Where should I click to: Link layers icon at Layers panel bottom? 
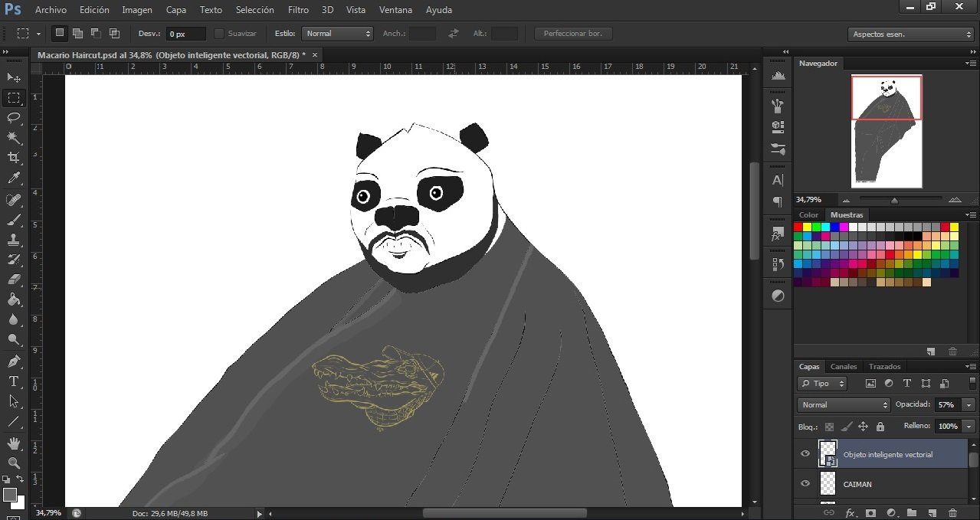coord(829,512)
